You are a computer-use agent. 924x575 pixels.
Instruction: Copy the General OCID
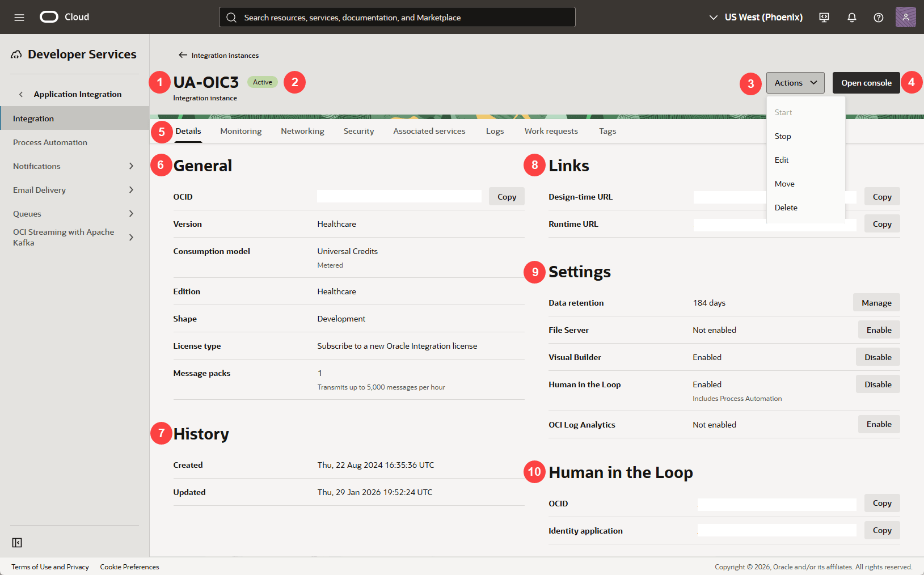(507, 197)
